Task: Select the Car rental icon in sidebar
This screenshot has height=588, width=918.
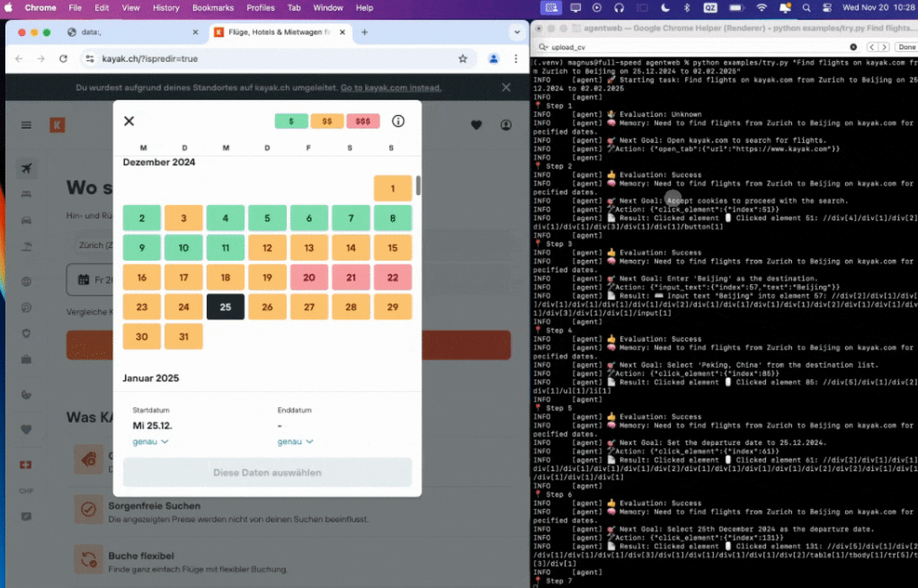Action: [x=26, y=220]
